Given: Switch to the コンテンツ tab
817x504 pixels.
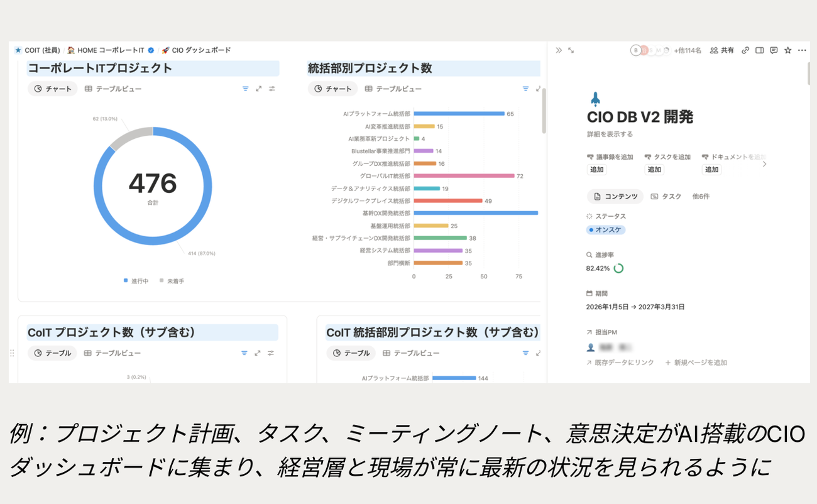Looking at the screenshot, I should 615,197.
